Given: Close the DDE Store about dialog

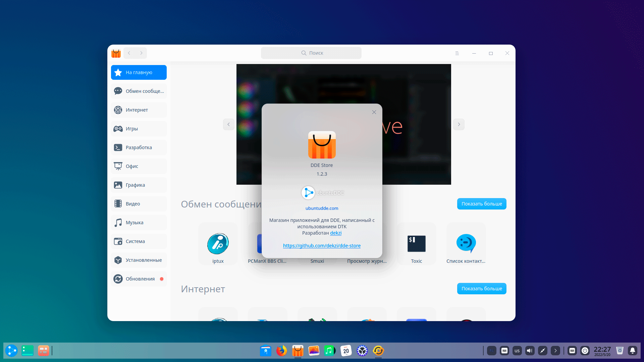Looking at the screenshot, I should point(374,112).
